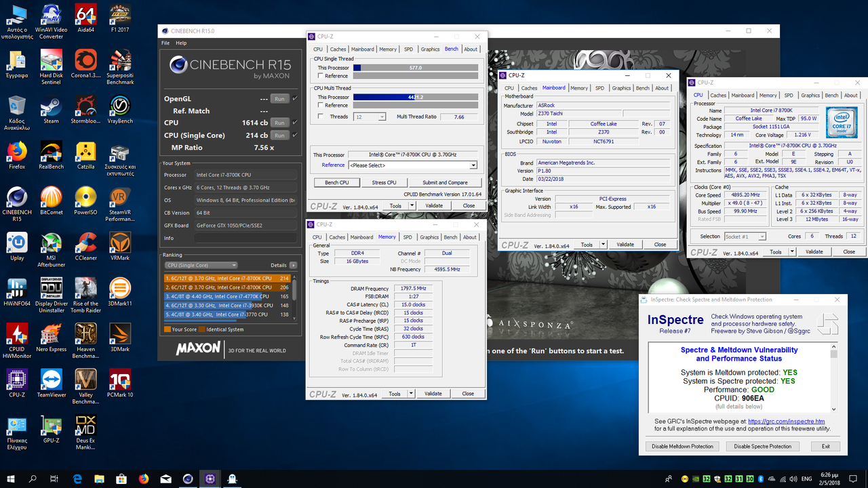868x488 pixels.
Task: Select the RealBench desktop shortcut
Action: click(x=52, y=156)
